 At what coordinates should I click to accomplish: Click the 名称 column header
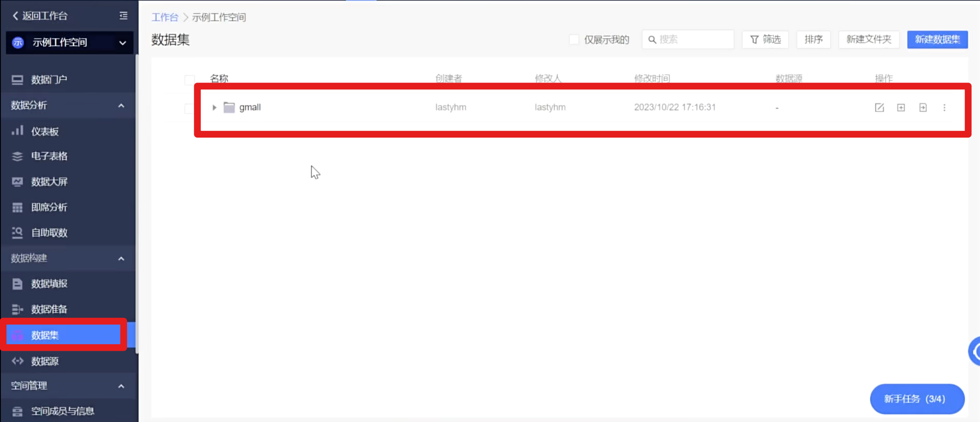pyautogui.click(x=219, y=78)
